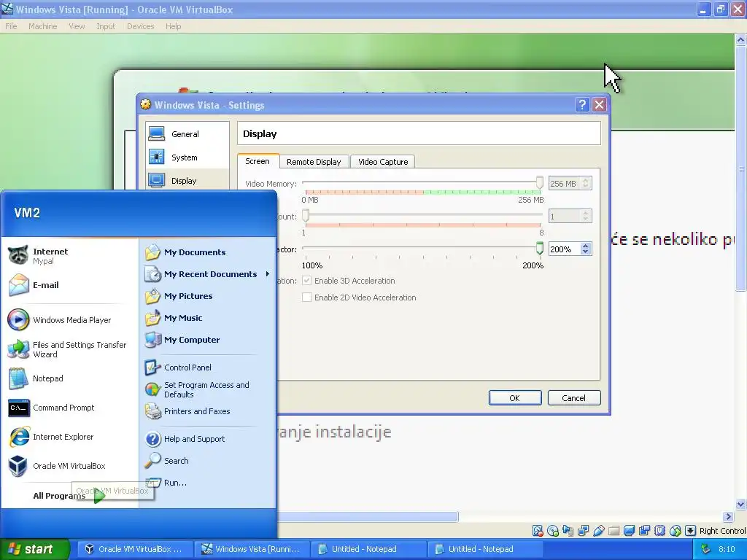Click the optical disc status icon
The height and width of the screenshot is (560, 747).
point(553,531)
